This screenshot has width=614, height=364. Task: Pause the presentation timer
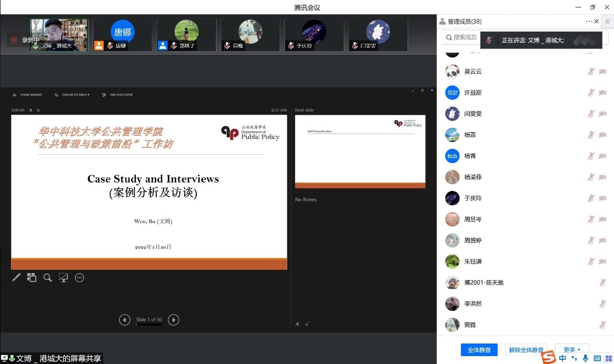[31, 110]
